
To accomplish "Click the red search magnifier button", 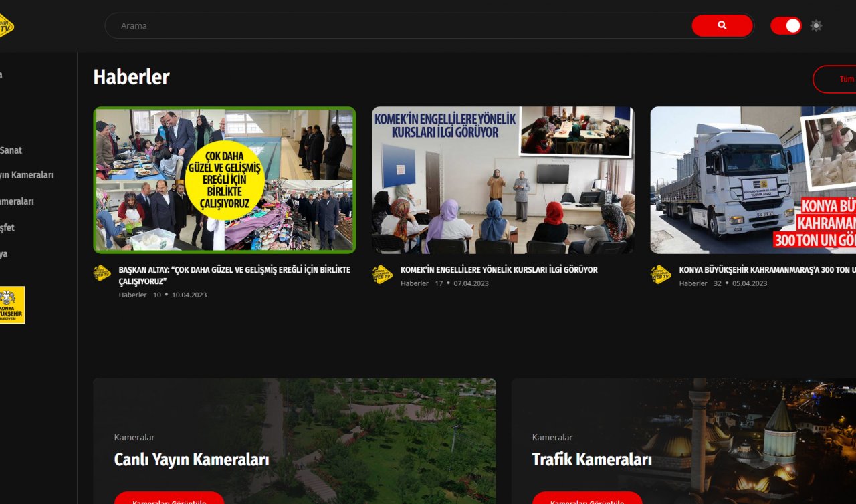I will 722,25.
